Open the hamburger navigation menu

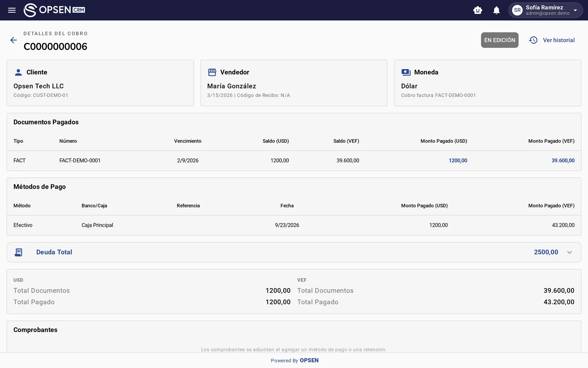pos(12,10)
